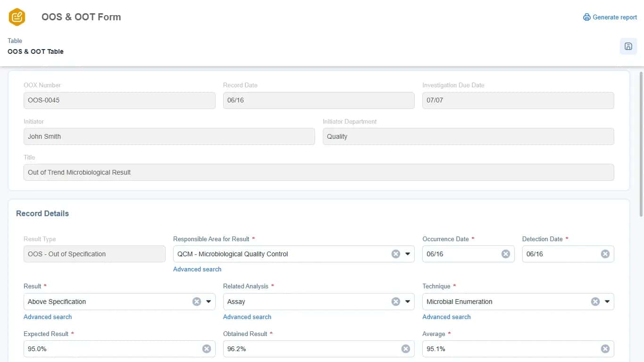The image size is (644, 362).
Task: Open the Result dropdown arrow
Action: (x=208, y=302)
